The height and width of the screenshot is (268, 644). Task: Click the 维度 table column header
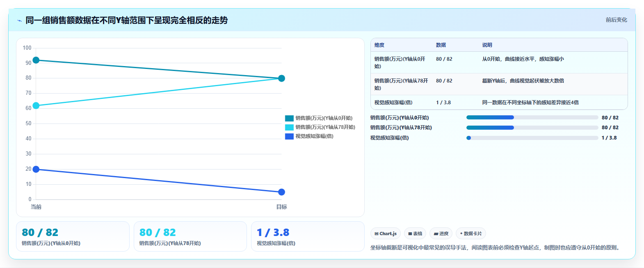point(379,45)
